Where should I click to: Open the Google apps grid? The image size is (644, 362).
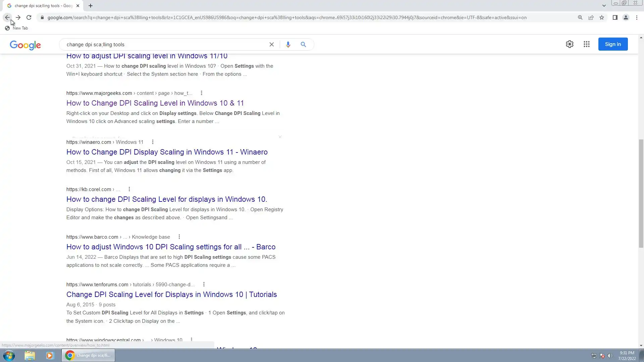586,44
